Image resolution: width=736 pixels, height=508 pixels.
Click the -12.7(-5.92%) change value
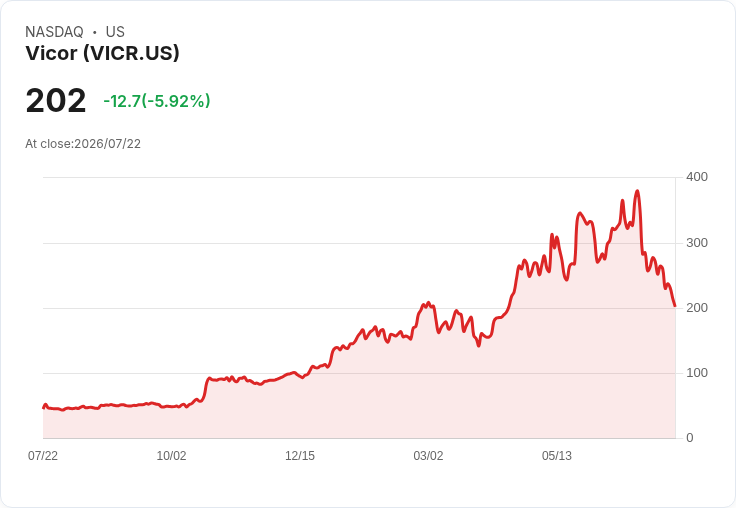click(157, 101)
